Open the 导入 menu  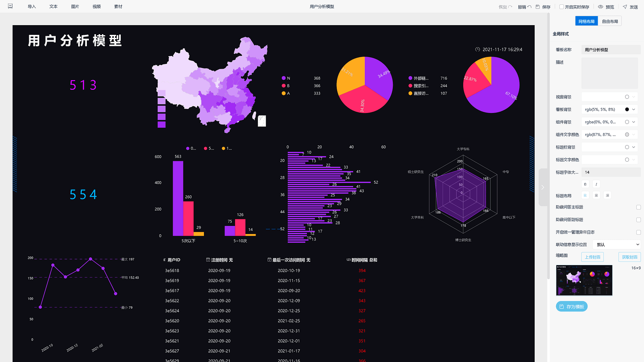pos(32,7)
